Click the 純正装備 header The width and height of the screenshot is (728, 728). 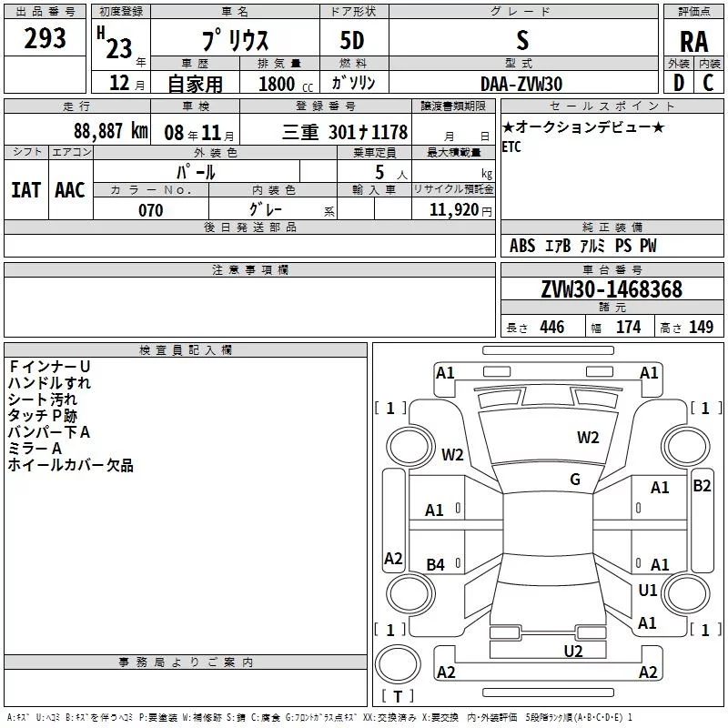click(x=612, y=227)
